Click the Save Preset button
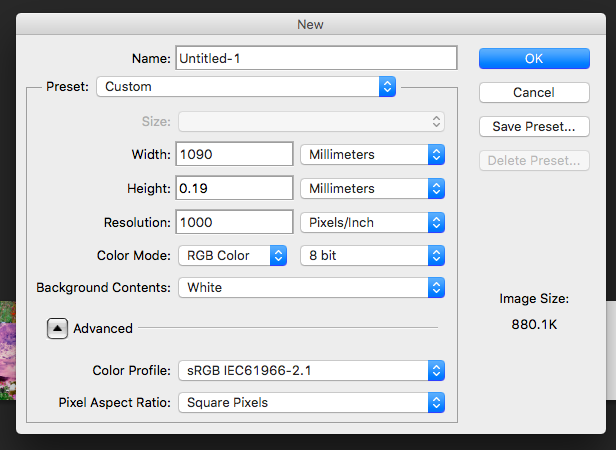Screen dimensions: 616x450 pos(534,126)
